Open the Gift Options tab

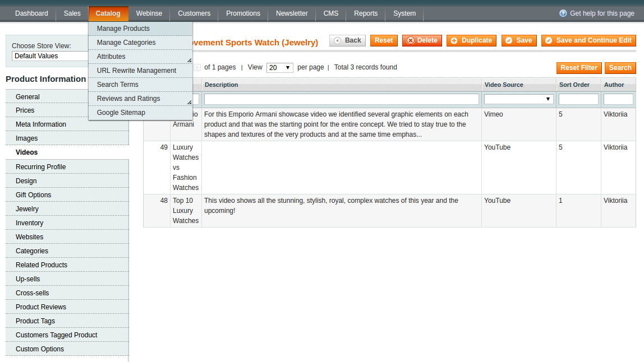(x=67, y=194)
